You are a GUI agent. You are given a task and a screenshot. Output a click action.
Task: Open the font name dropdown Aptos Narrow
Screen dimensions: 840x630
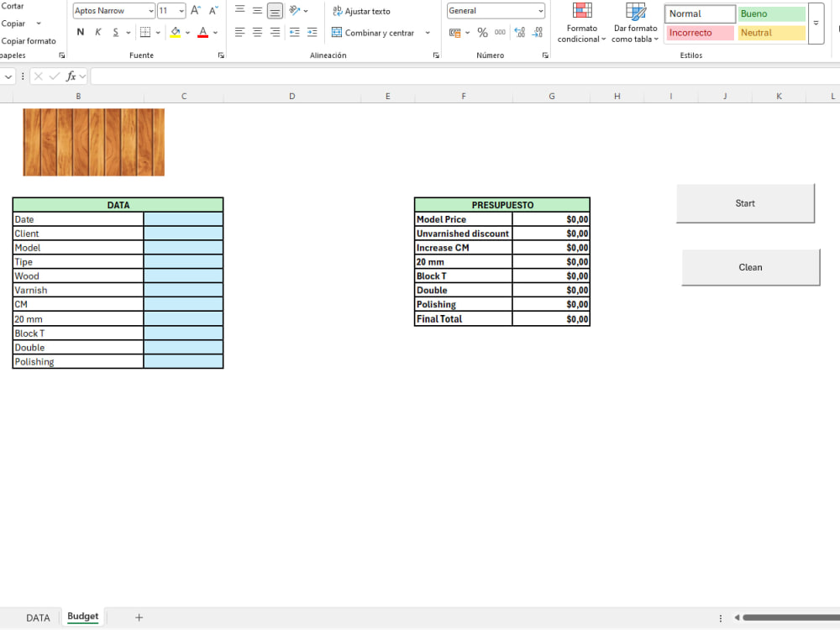point(151,11)
